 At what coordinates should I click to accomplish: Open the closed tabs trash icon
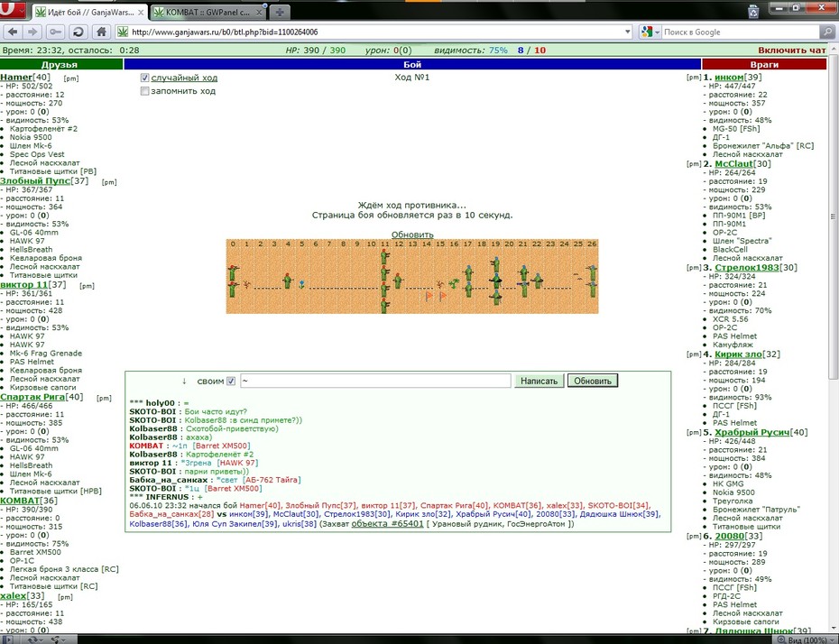point(753,11)
